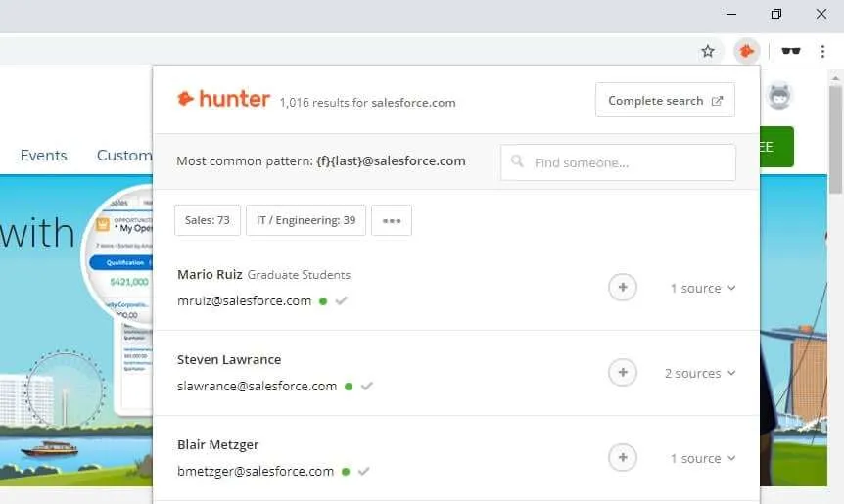
Task: Focus the Find someone search field
Action: [x=618, y=162]
